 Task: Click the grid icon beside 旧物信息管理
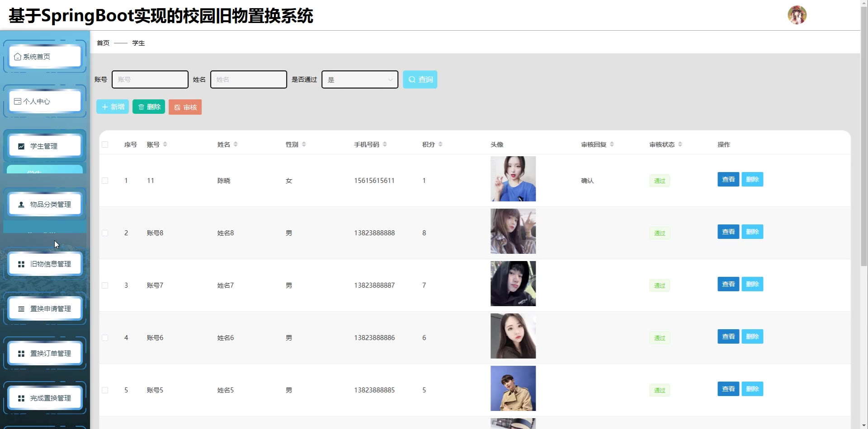coord(21,264)
